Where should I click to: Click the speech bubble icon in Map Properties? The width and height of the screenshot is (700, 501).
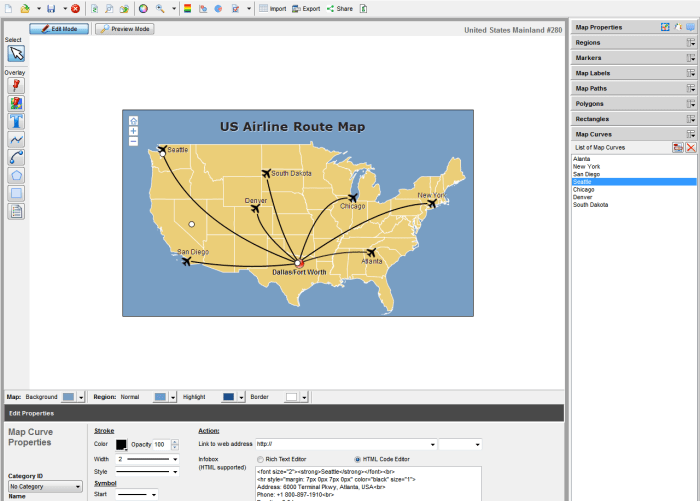[691, 27]
